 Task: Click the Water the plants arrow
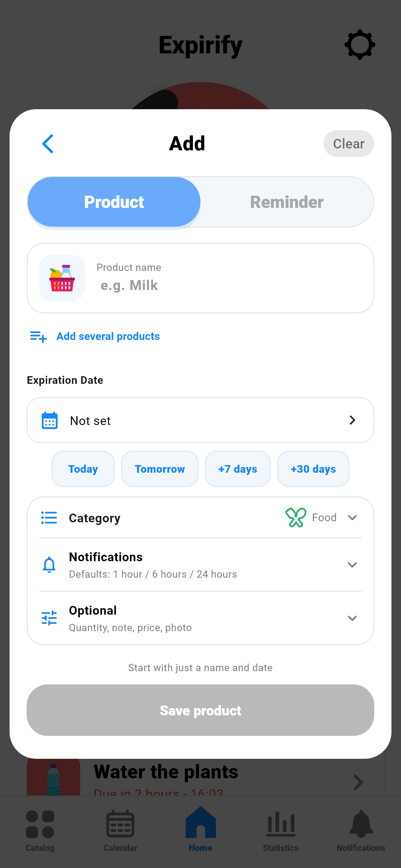[x=358, y=782]
